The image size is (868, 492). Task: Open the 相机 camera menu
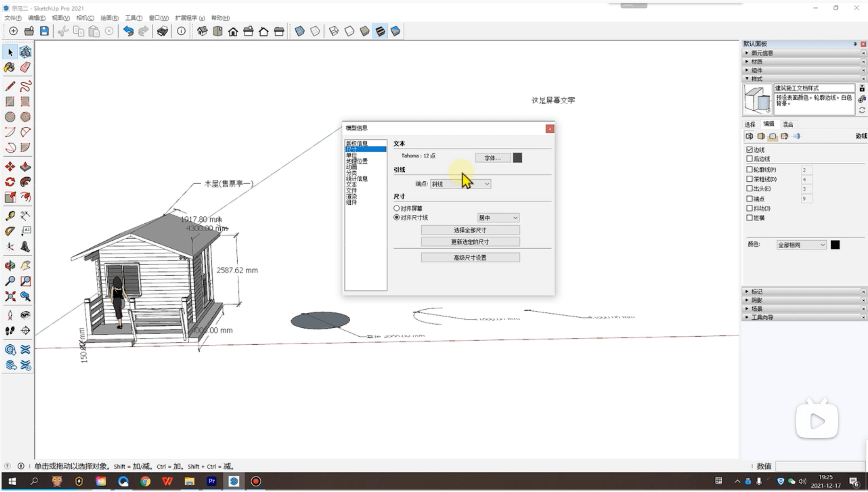pyautogui.click(x=85, y=18)
